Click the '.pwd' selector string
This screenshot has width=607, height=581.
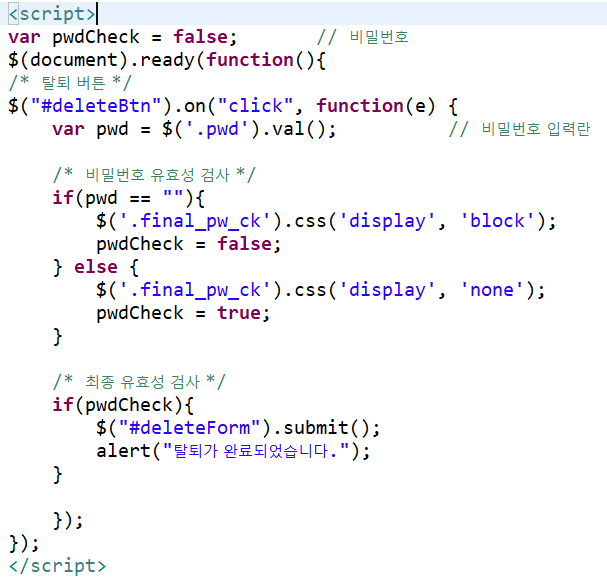[x=217, y=129]
